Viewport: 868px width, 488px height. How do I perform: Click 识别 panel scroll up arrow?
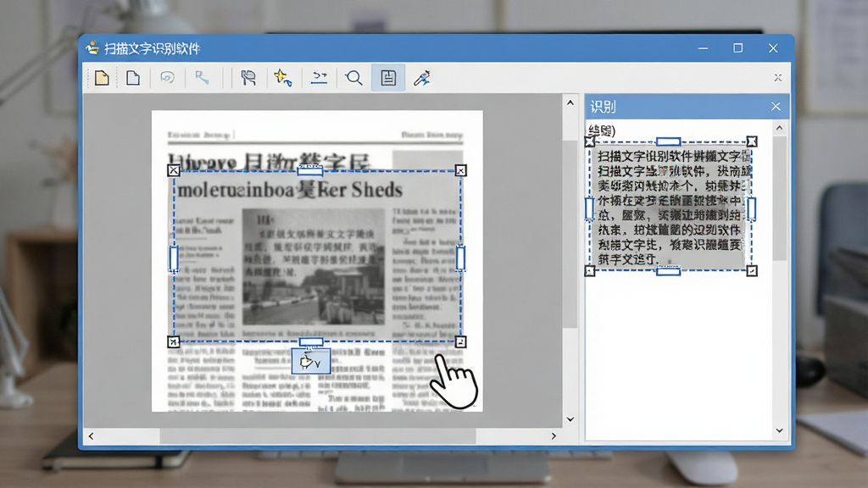coord(780,128)
